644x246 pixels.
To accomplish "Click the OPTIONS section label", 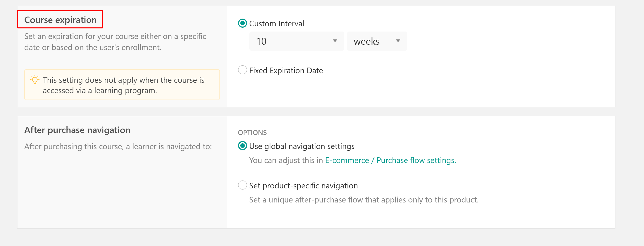I will (x=252, y=132).
